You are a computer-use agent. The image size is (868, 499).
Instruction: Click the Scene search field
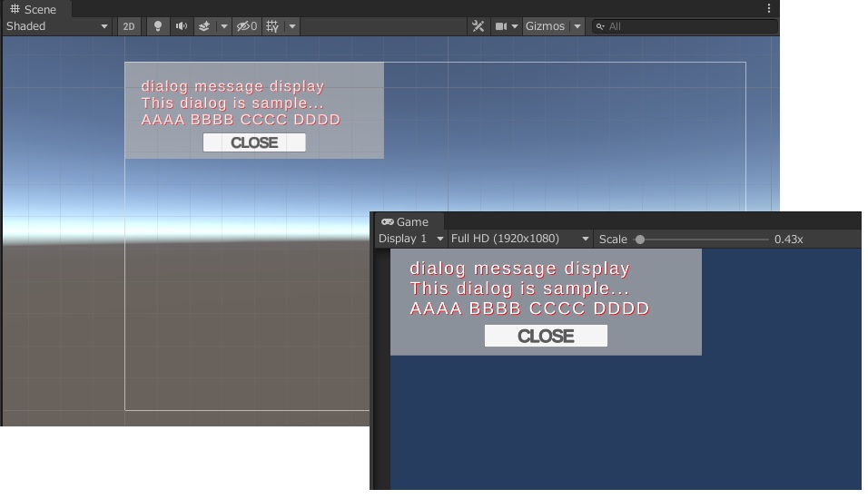(685, 26)
